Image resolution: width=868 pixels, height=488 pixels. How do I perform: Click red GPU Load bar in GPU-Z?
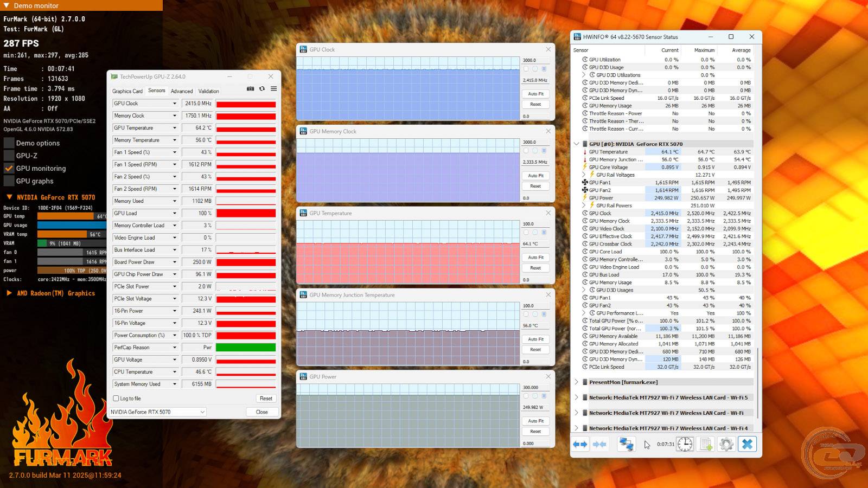246,213
